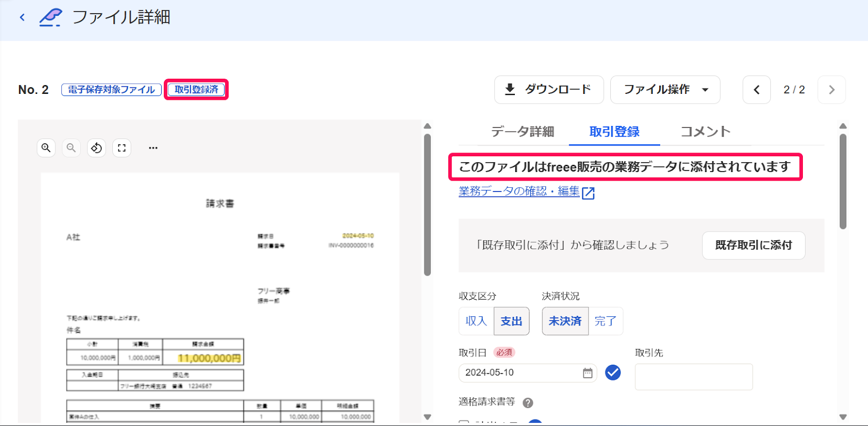Open the ファイル操作 dropdown menu
This screenshot has width=868, height=426.
click(665, 90)
